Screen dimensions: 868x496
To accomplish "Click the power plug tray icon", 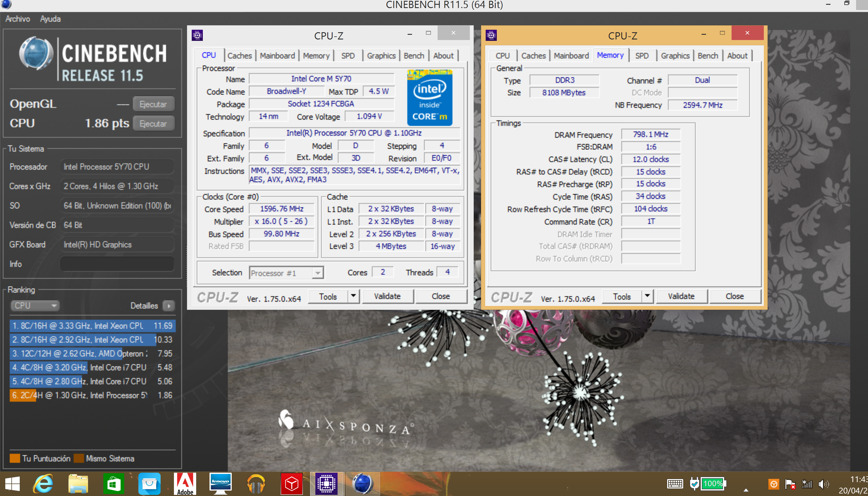I will 694,484.
